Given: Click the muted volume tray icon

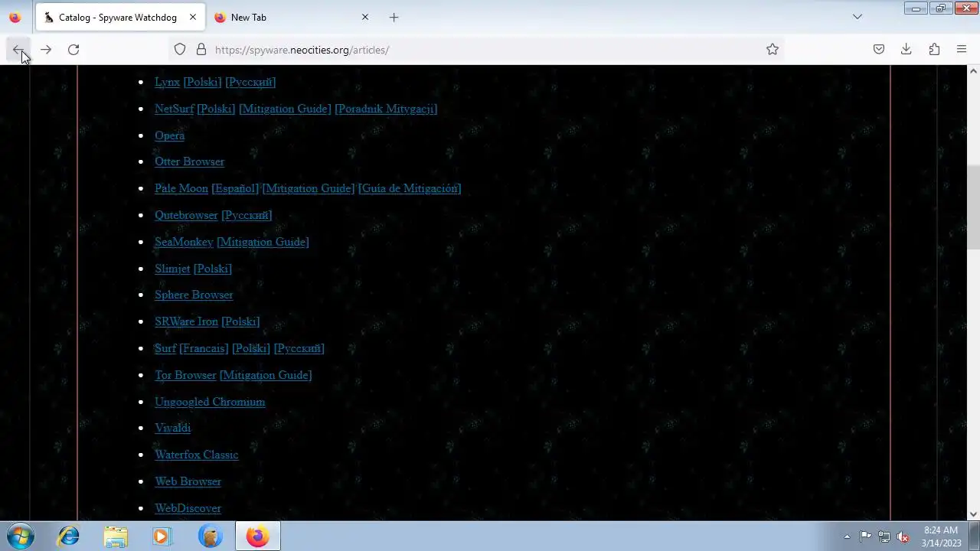Looking at the screenshot, I should coord(903,536).
